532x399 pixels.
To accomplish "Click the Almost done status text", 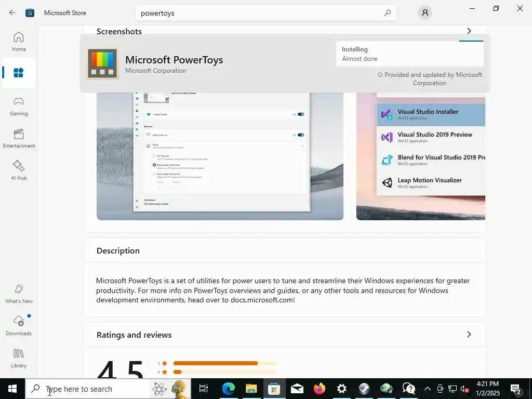I will pos(360,59).
